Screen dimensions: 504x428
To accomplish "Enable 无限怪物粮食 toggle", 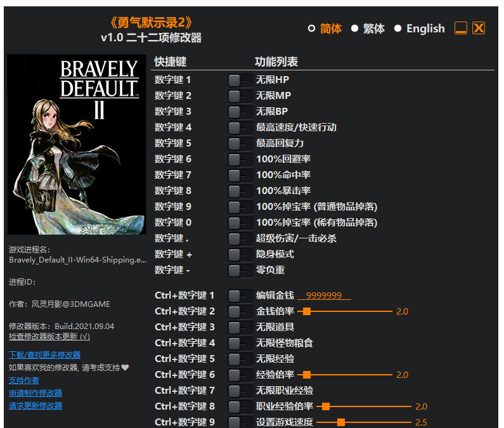I will (240, 343).
